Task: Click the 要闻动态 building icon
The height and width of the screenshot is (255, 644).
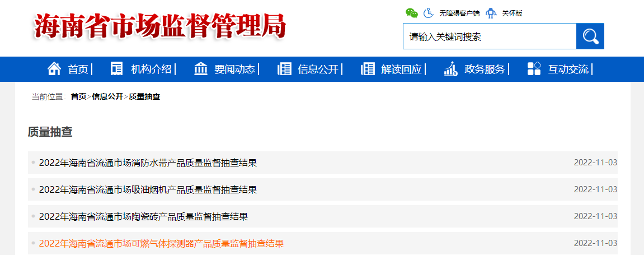Action: tap(200, 69)
